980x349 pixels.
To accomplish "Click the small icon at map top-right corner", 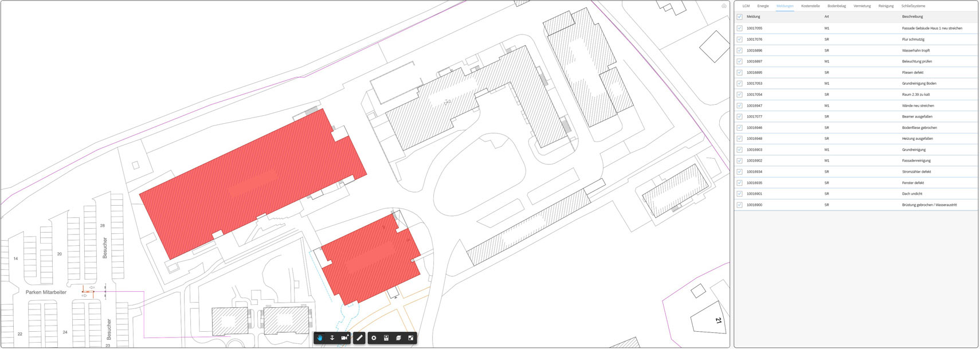I will tap(724, 6).
